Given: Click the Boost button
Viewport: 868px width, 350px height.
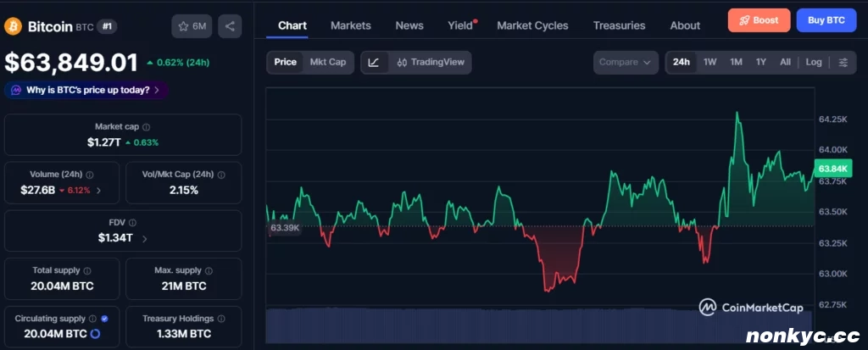Looking at the screenshot, I should tap(759, 20).
